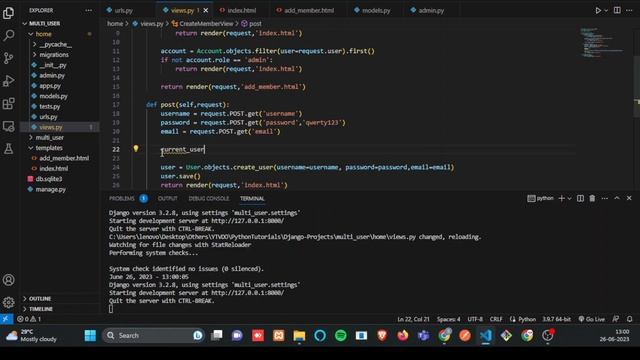Open db.sqlite3 in the explorer

point(49,179)
